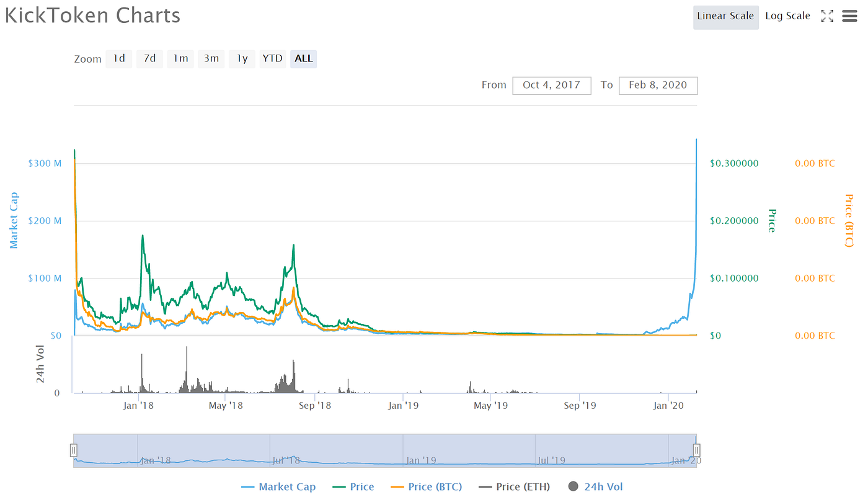The image size is (868, 500).
Task: Click the Jul '18 navigator label
Action: click(x=286, y=460)
